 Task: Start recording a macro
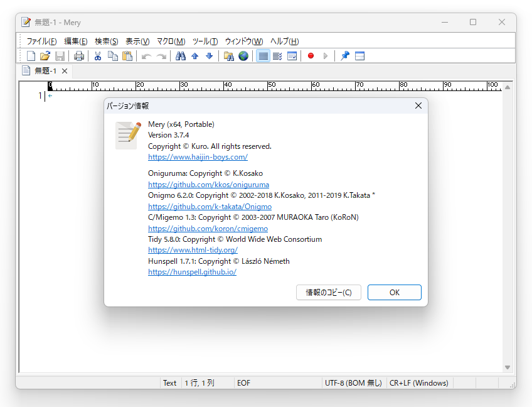[311, 56]
